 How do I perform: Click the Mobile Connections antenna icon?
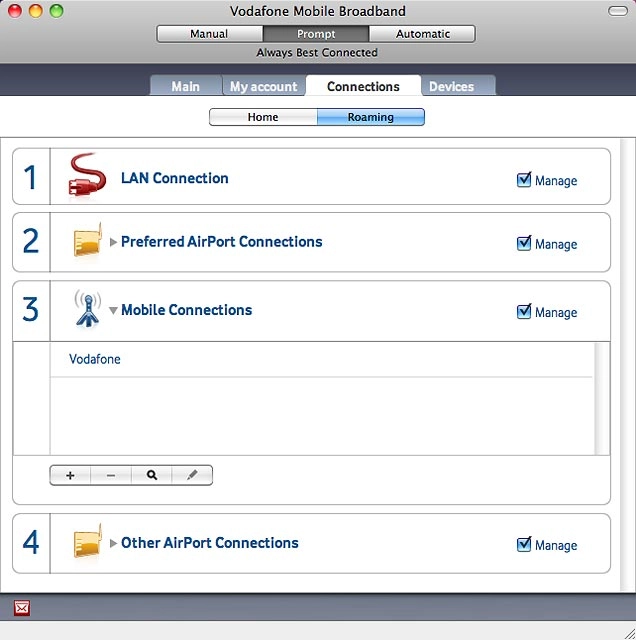coord(87,309)
